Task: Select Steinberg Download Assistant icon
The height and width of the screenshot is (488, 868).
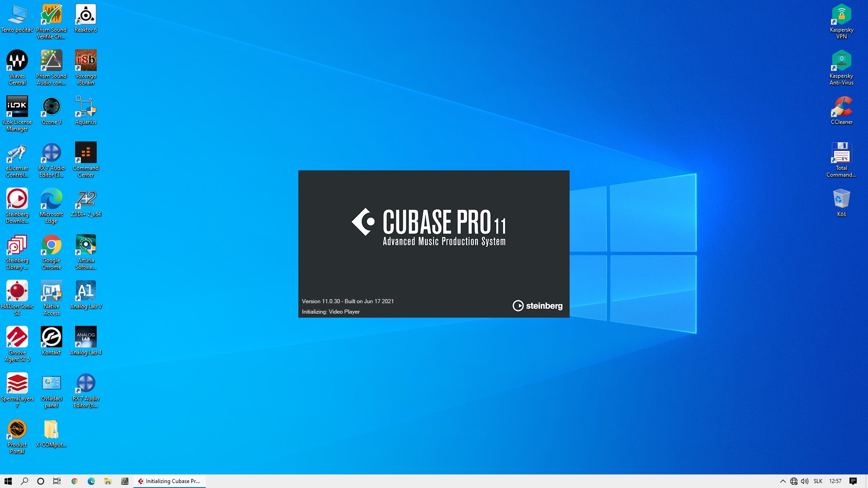Action: pos(17,206)
